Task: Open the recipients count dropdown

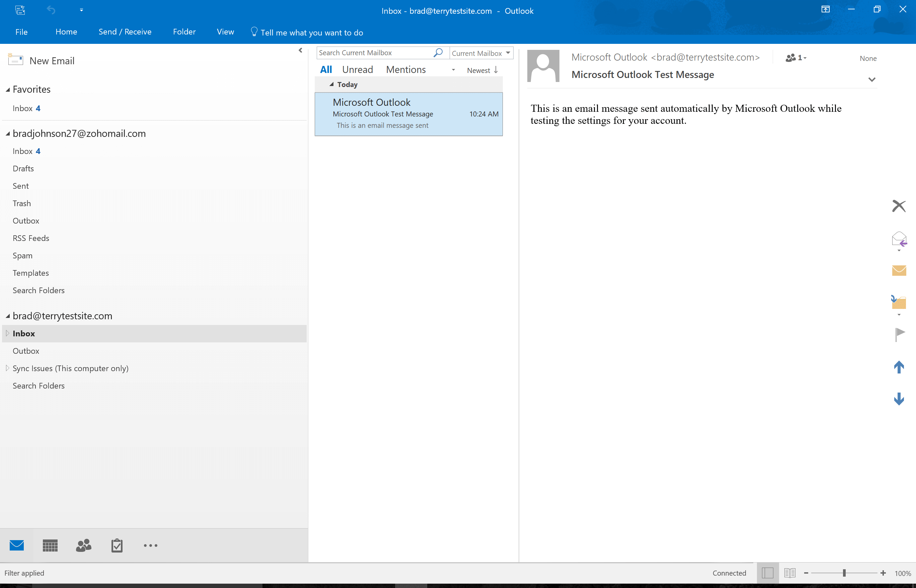Action: [x=796, y=58]
